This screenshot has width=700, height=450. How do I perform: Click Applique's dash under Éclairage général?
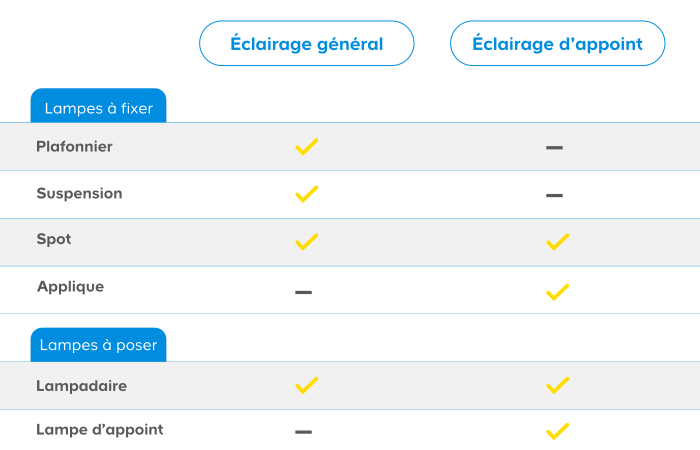tap(304, 292)
